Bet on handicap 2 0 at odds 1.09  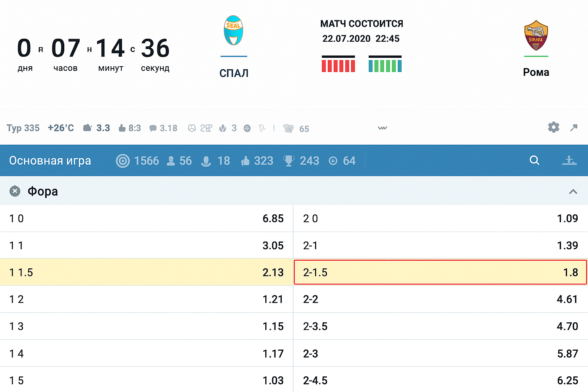(440, 219)
